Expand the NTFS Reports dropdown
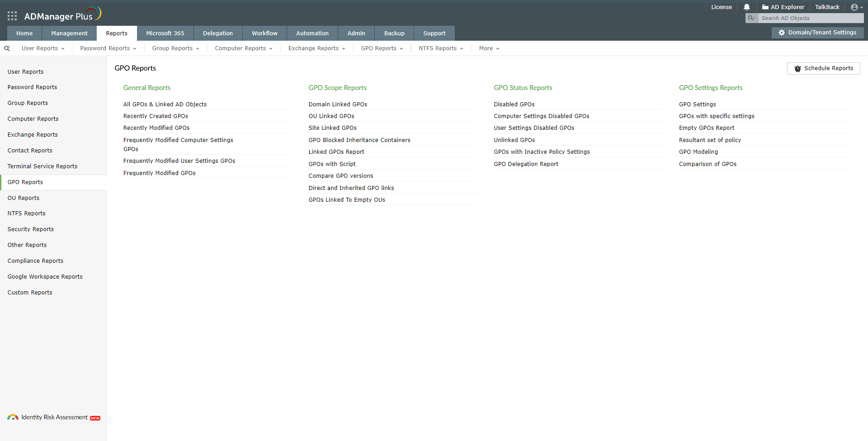The image size is (868, 441). click(x=440, y=48)
